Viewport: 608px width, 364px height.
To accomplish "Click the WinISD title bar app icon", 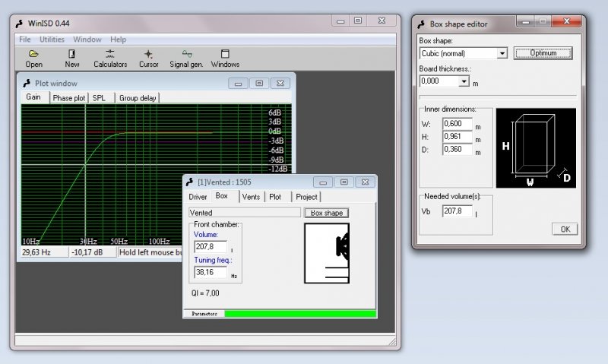I will point(20,24).
